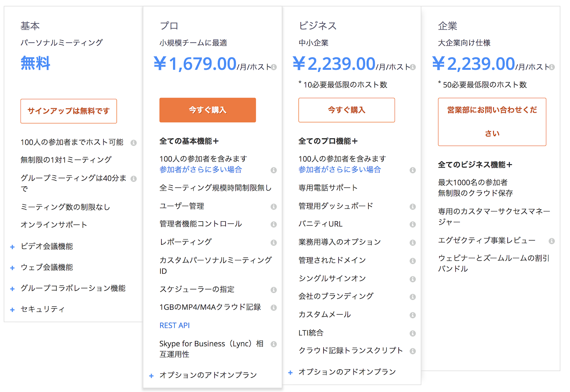Click info icon next to シングルサインオン

pyautogui.click(x=413, y=279)
